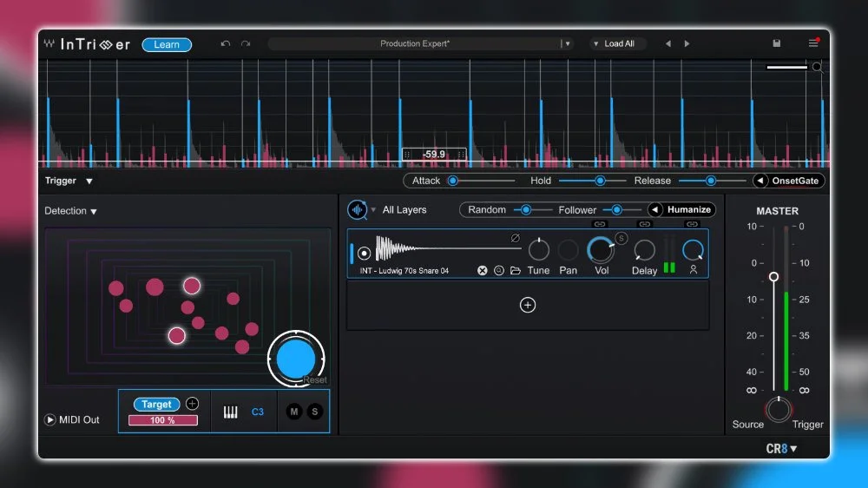Click the Source label under mix knob
This screenshot has width=868, height=488.
tap(748, 425)
